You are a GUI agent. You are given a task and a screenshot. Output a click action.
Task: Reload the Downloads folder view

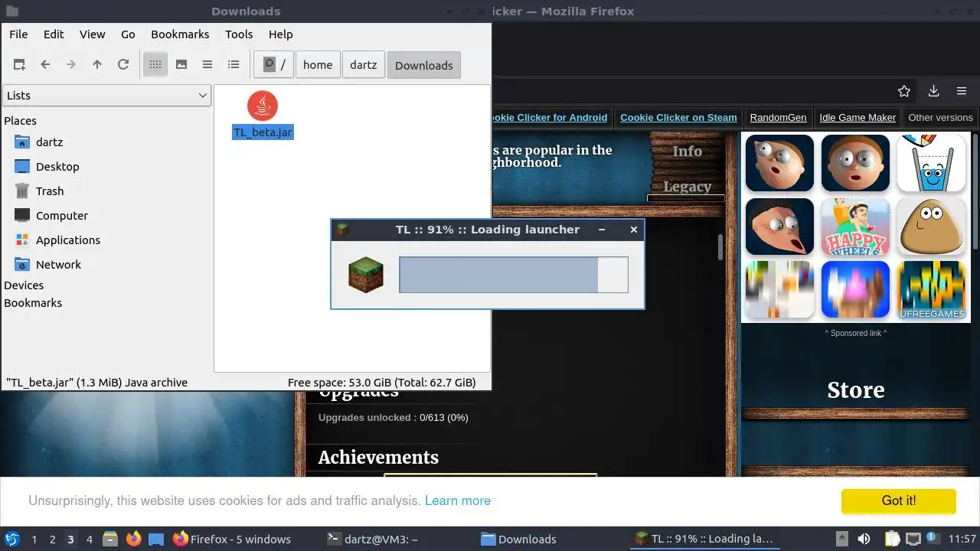(x=123, y=65)
